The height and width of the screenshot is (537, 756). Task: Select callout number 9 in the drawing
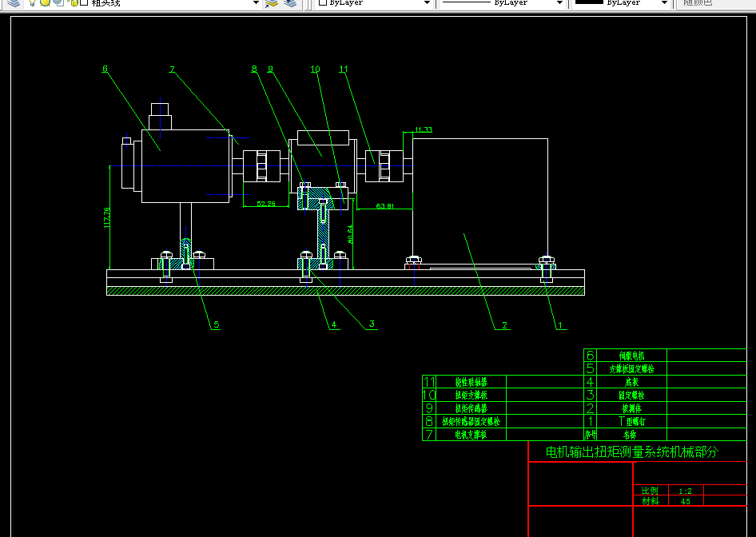270,69
